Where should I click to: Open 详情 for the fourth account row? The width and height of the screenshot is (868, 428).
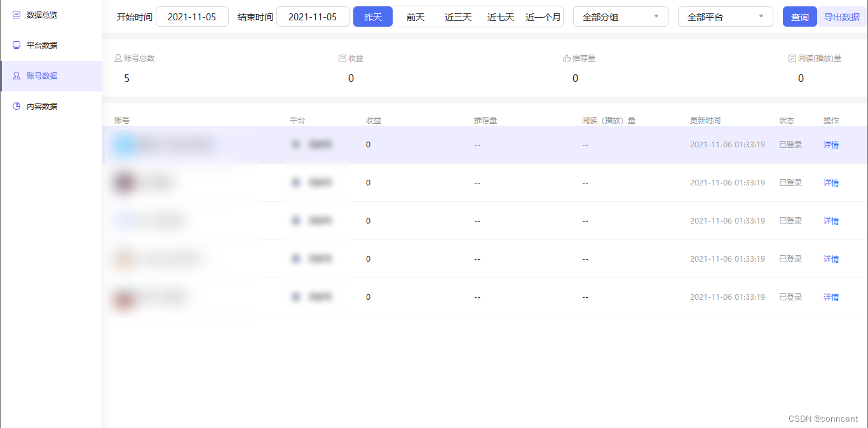click(x=831, y=259)
